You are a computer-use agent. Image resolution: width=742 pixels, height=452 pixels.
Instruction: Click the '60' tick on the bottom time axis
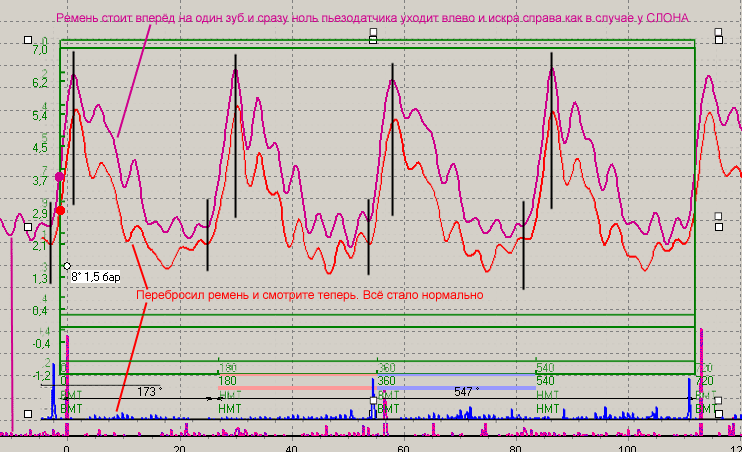tap(403, 448)
